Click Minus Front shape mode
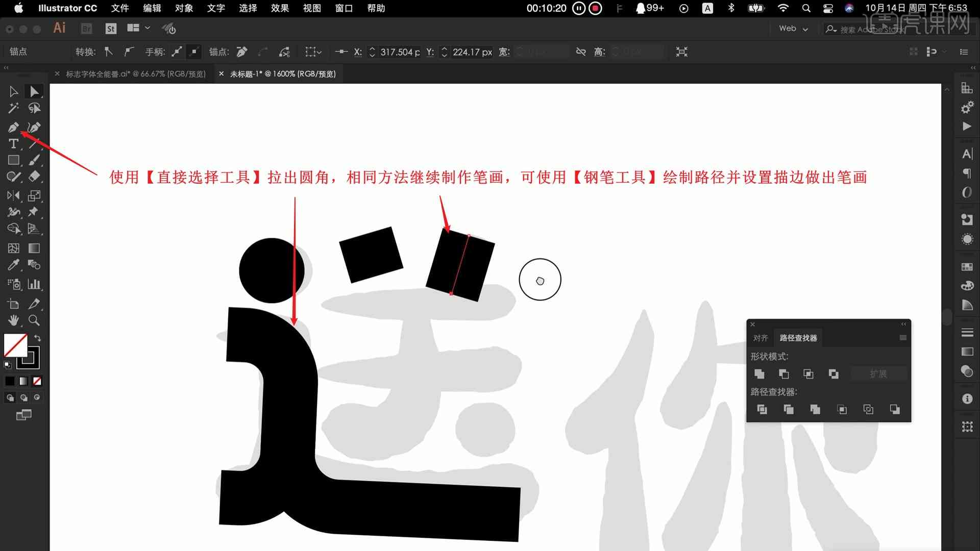The width and height of the screenshot is (980, 551). coord(783,374)
